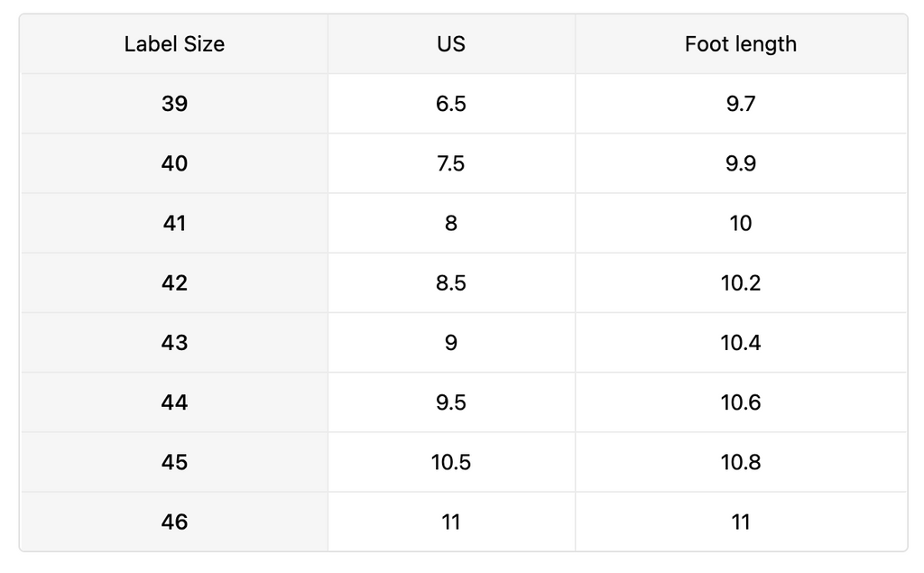Select label size 44 cell

click(x=174, y=402)
